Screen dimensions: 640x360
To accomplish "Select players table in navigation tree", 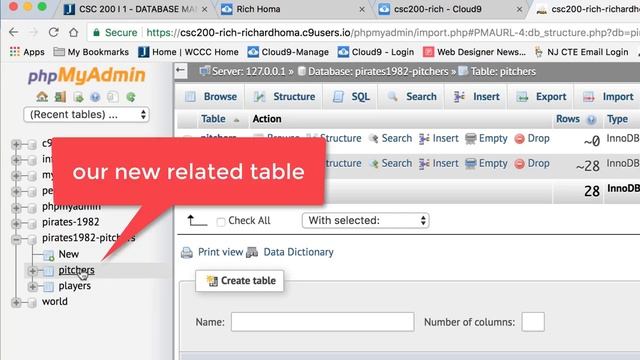I will click(75, 286).
